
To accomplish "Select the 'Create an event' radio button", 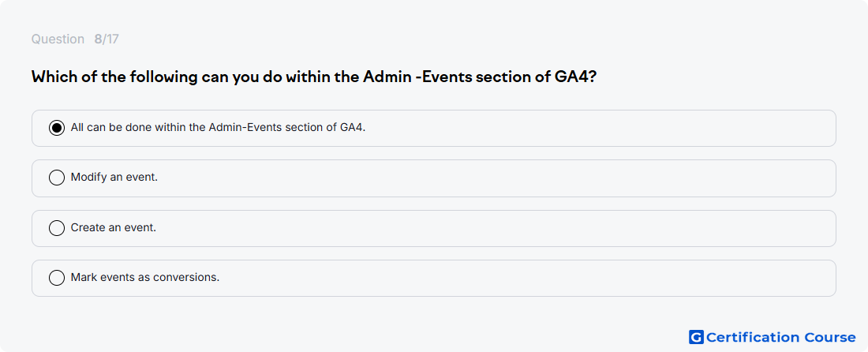I will coord(57,227).
